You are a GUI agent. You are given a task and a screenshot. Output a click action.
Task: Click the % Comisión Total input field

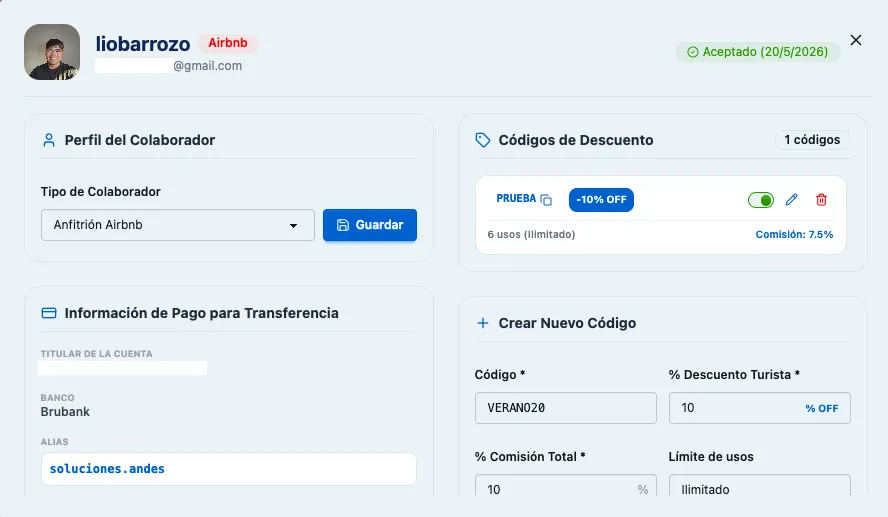coord(566,485)
